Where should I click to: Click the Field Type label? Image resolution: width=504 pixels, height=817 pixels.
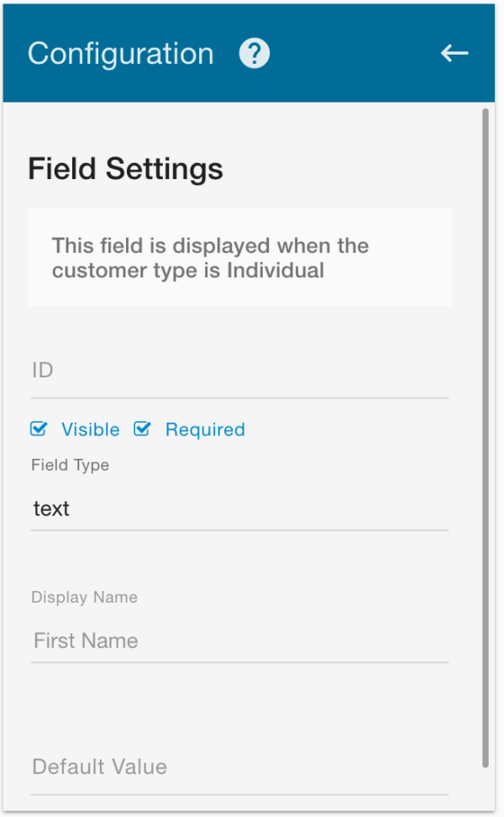[x=71, y=465]
